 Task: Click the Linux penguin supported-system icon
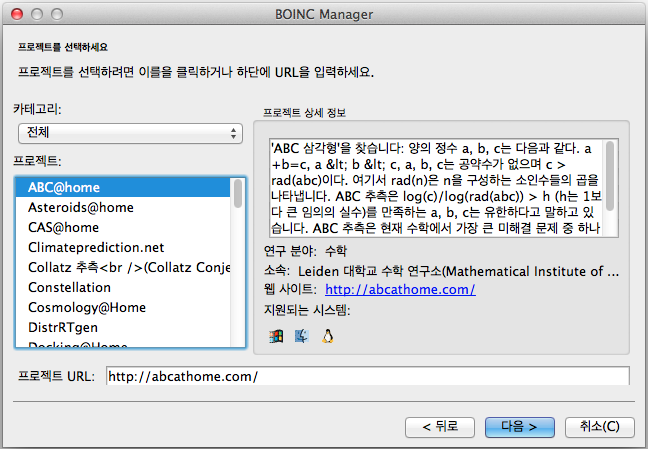point(328,337)
